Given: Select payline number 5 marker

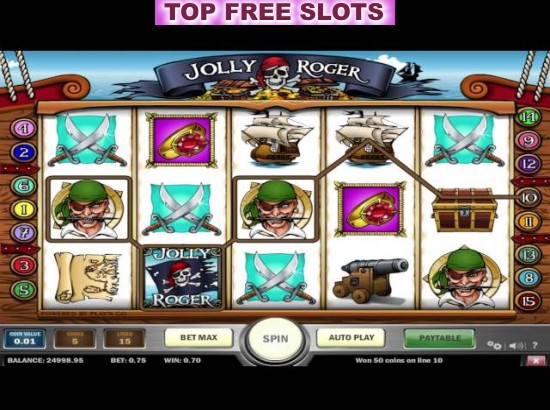Looking at the screenshot, I should (x=24, y=290).
